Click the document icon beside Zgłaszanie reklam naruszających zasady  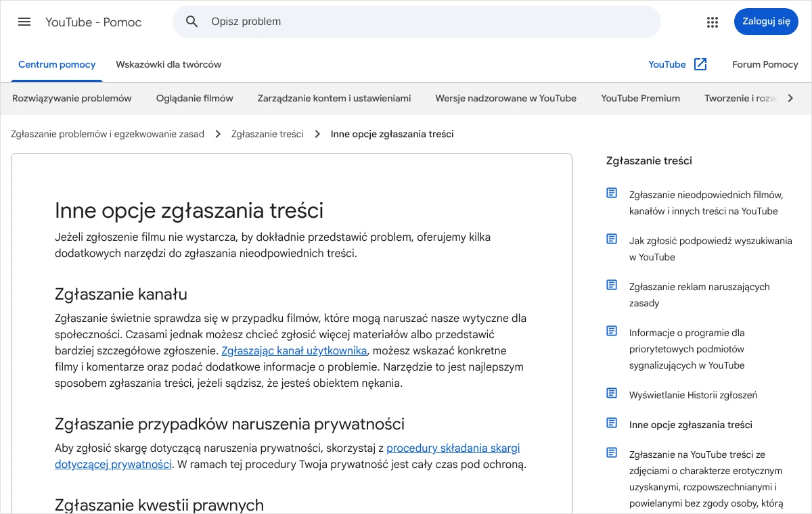click(612, 285)
